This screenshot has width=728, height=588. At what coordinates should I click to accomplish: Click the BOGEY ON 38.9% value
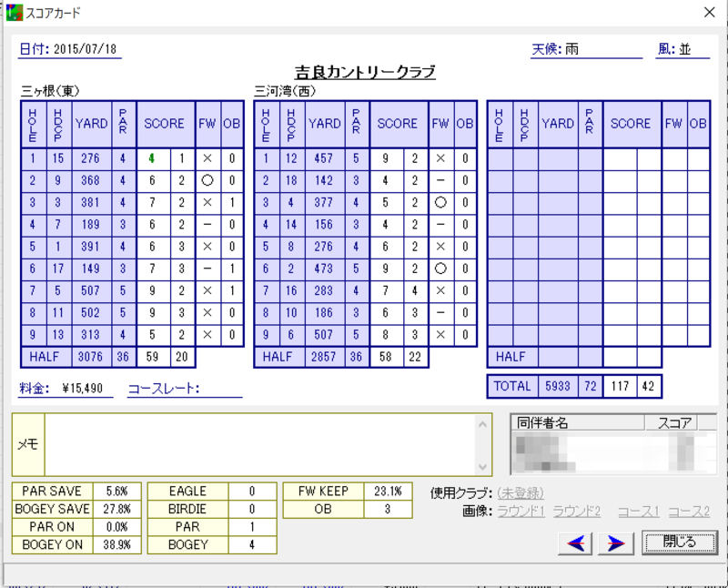(117, 545)
